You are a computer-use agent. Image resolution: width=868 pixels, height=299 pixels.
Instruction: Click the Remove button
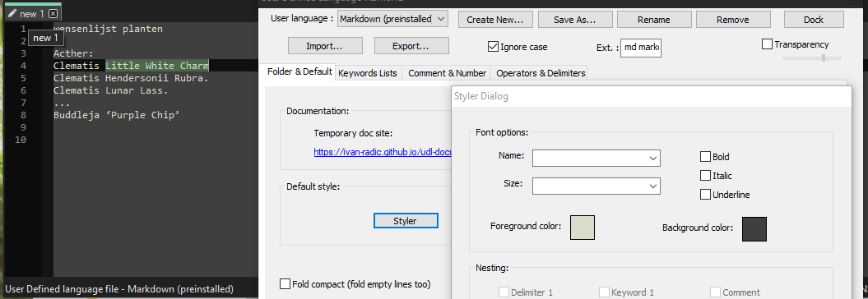point(733,20)
